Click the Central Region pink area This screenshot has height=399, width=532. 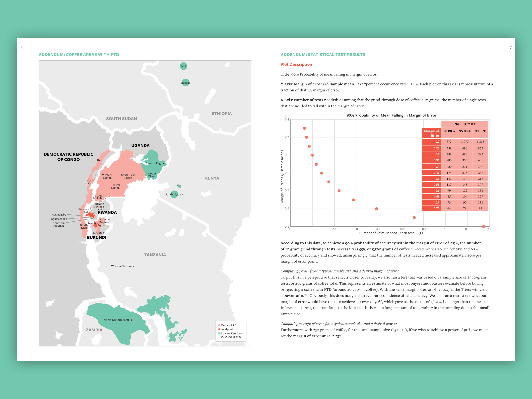pyautogui.click(x=115, y=186)
